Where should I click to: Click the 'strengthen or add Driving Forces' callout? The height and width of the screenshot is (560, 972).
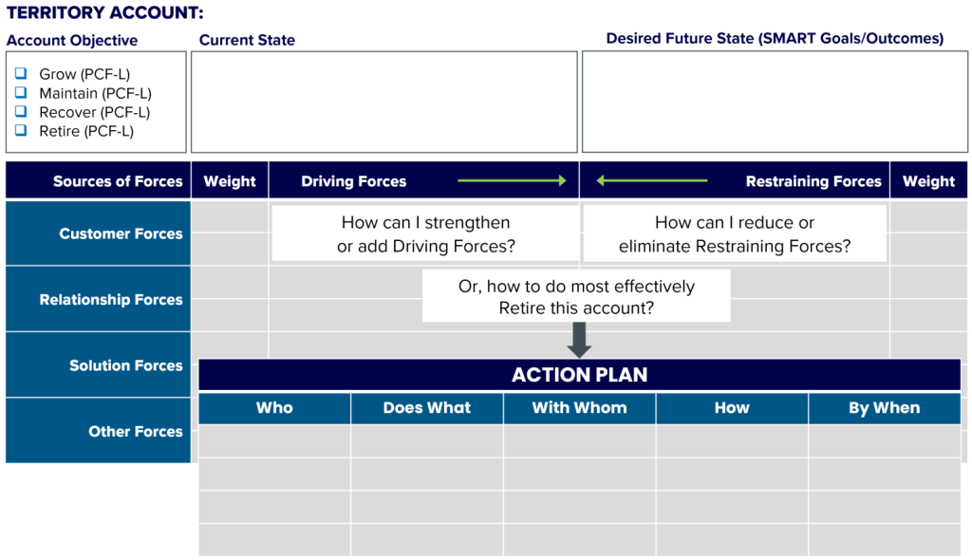pos(425,234)
